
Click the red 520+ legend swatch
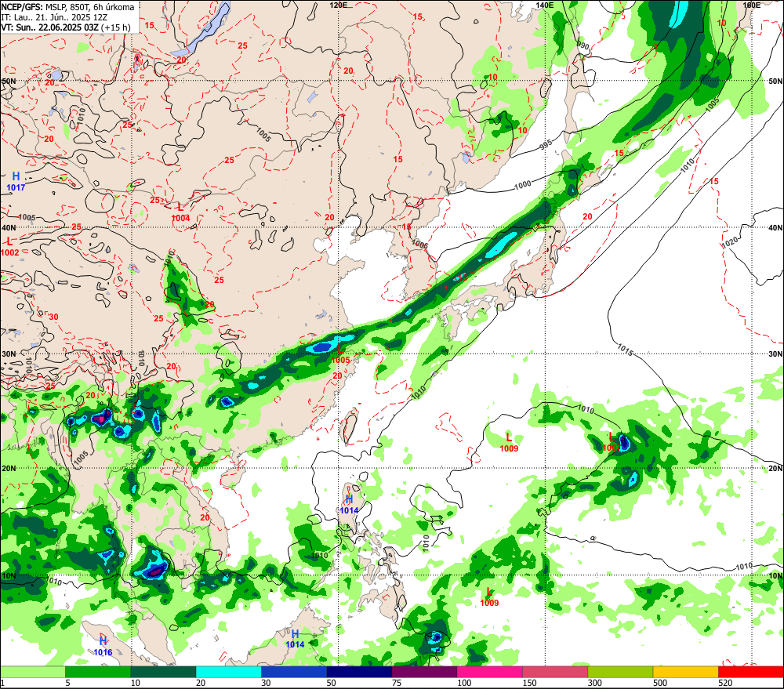coord(751,672)
